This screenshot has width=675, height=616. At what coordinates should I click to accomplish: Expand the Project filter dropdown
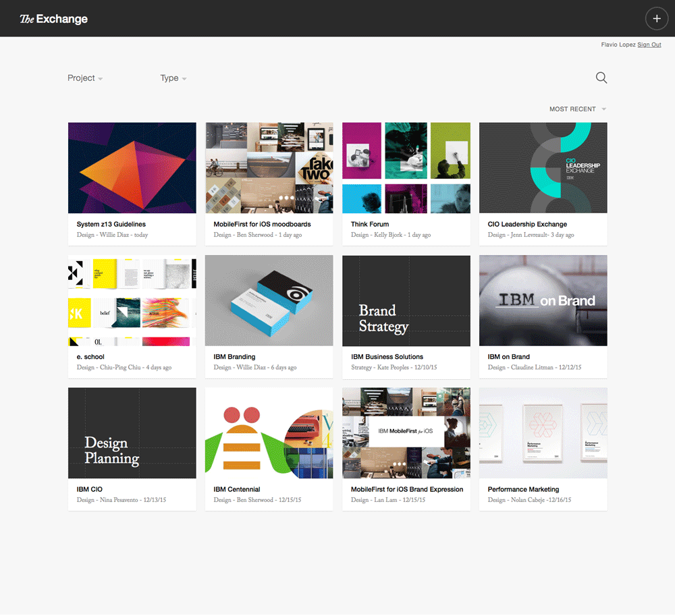click(x=85, y=78)
